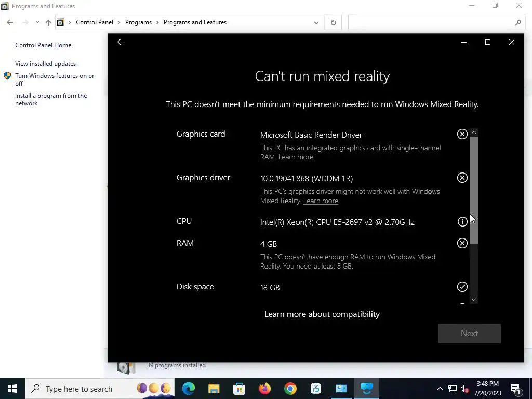
Task: Open View installed updates
Action: [46, 64]
